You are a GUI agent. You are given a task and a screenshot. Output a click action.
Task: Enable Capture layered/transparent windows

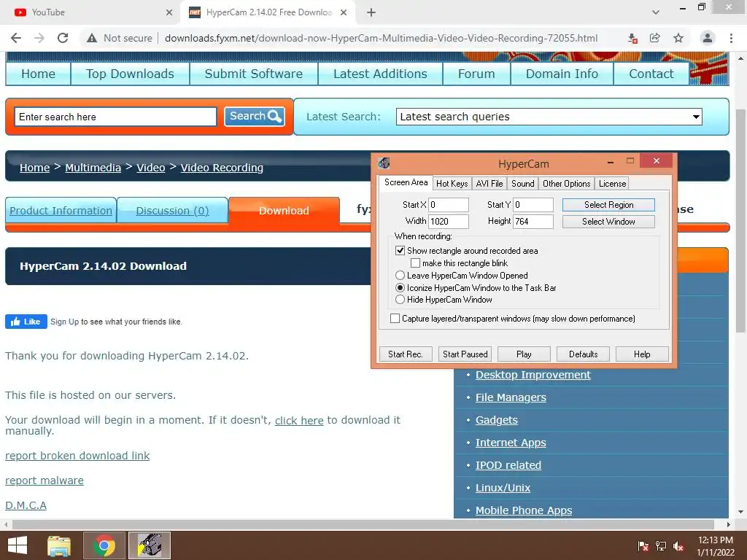pos(395,319)
